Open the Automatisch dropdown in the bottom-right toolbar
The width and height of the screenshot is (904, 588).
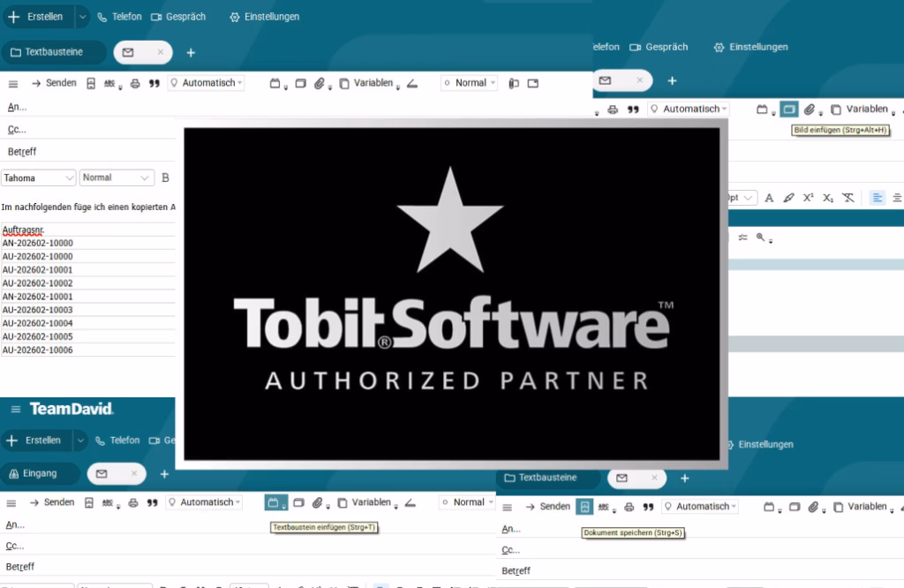[x=700, y=507]
